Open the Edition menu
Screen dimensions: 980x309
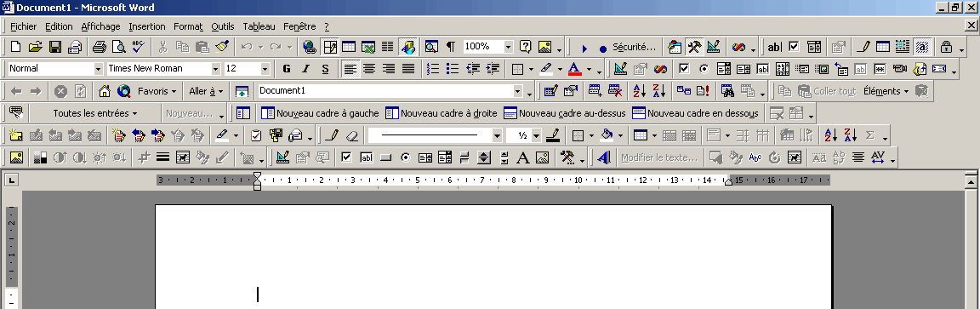(x=59, y=26)
